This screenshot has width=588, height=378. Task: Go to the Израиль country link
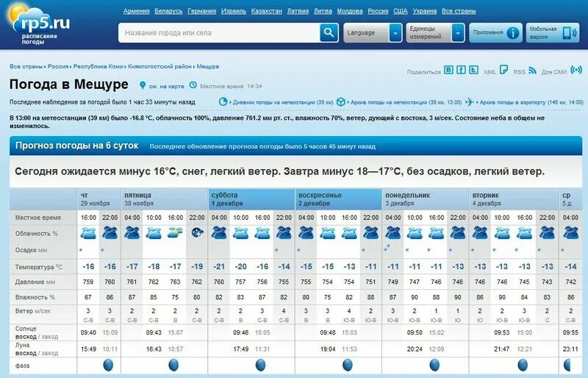233,11
